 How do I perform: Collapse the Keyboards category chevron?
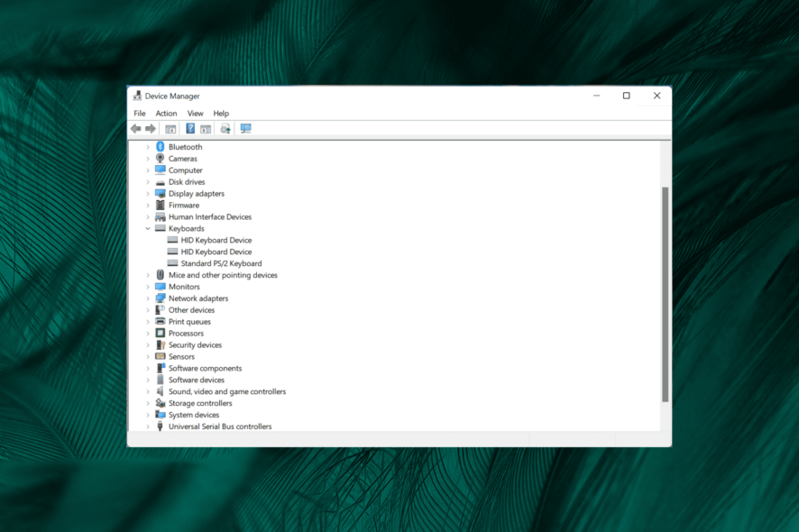tap(148, 229)
